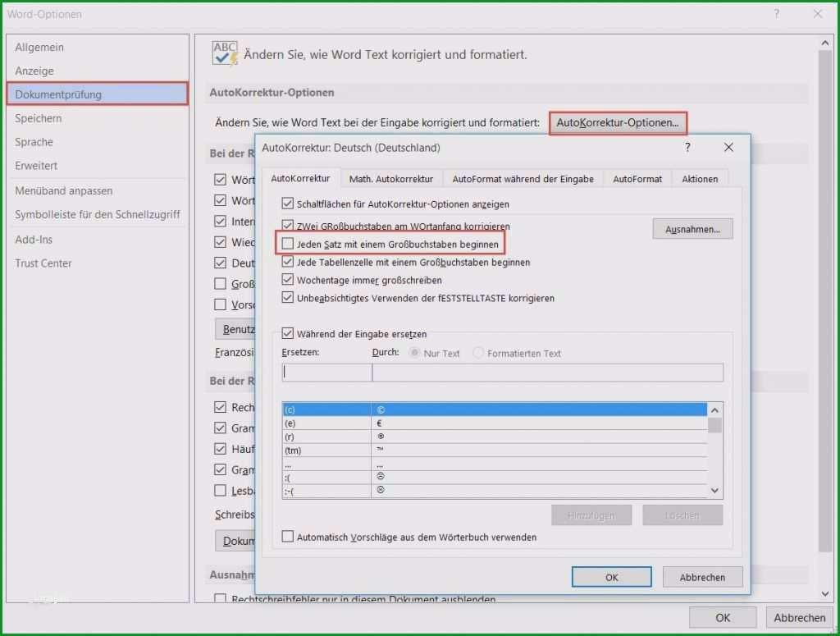The height and width of the screenshot is (636, 840).
Task: Toggle Unbeabsichtigtes Verwenden der fESTSTELLTASTE korrigieren
Action: tap(288, 297)
